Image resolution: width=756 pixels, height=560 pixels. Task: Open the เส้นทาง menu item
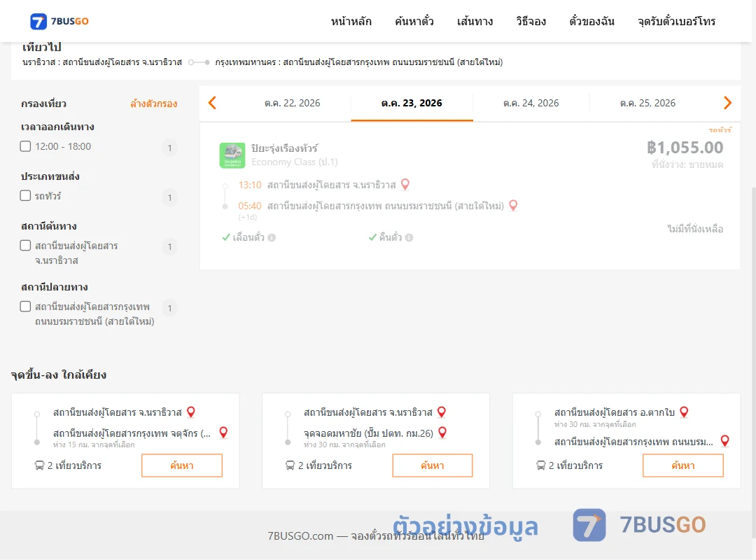click(475, 21)
